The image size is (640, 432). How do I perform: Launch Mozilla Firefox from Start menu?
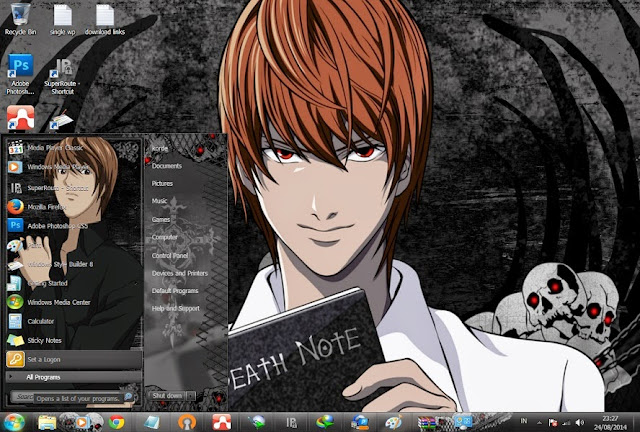(x=73, y=207)
